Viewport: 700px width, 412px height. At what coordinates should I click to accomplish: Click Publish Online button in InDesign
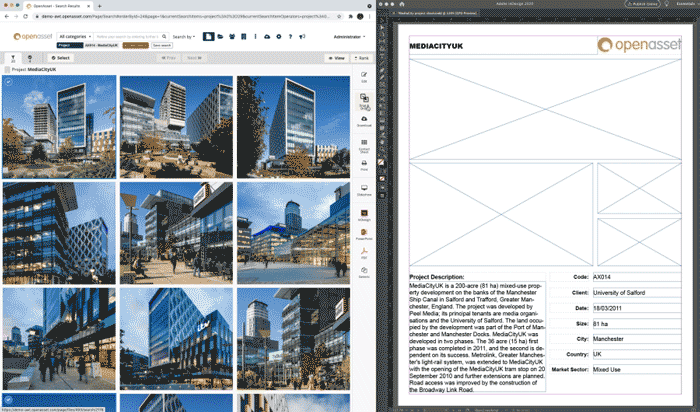click(642, 4)
